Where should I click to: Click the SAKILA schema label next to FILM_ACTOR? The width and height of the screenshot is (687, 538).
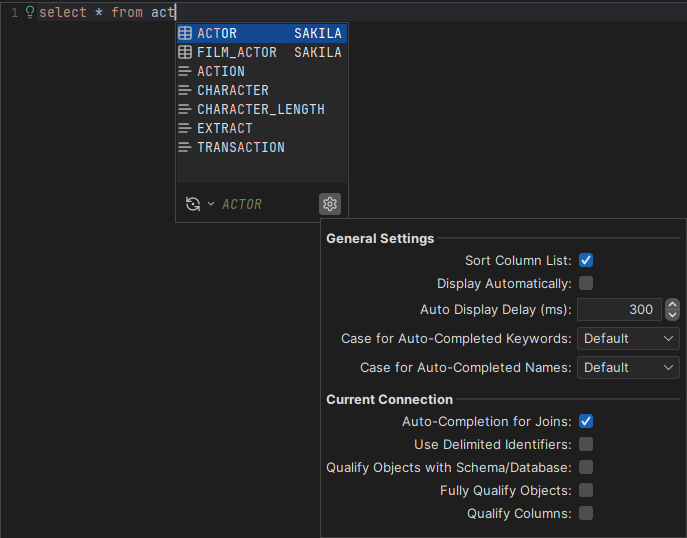[x=318, y=52]
